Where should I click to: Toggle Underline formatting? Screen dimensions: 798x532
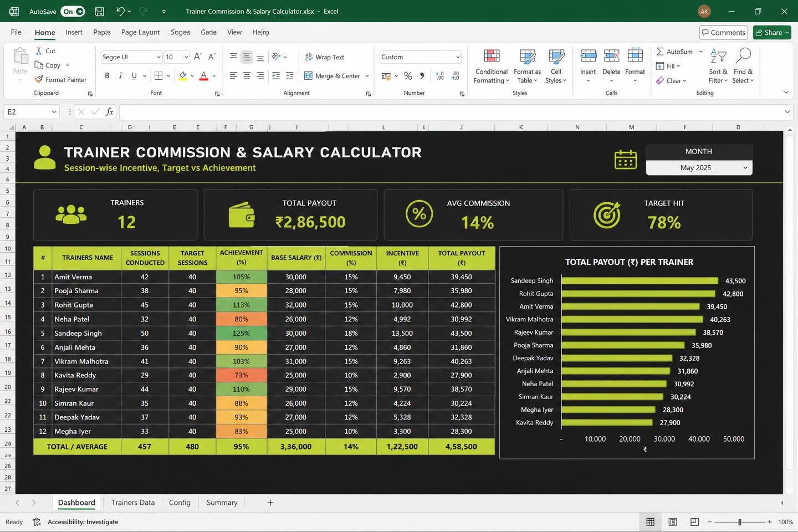pyautogui.click(x=134, y=76)
